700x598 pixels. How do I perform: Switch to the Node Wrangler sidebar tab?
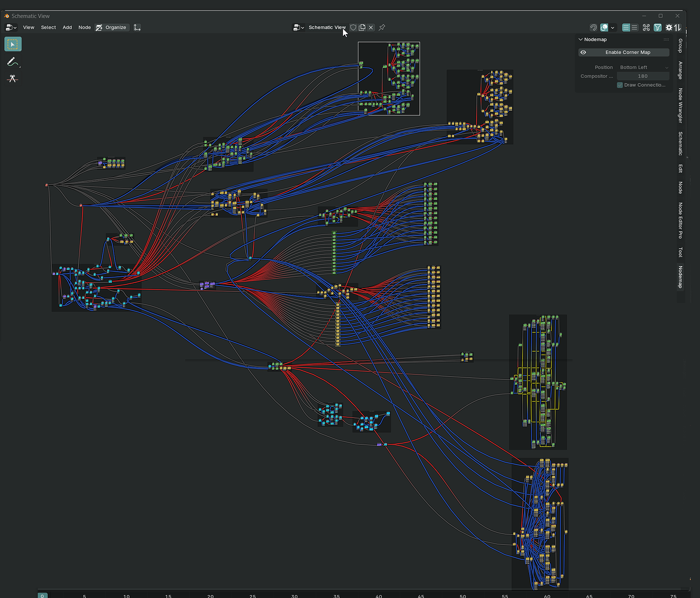coord(680,105)
